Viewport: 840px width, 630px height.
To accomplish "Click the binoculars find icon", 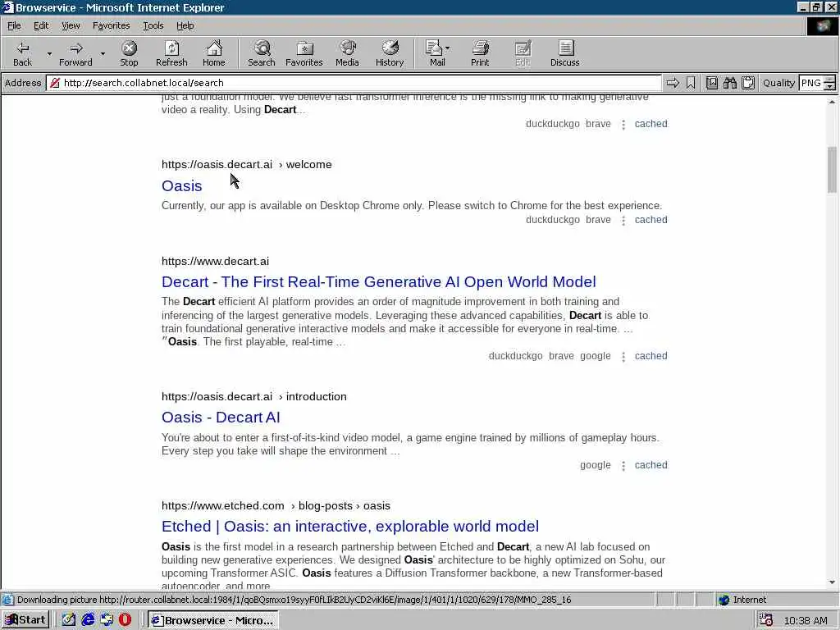I will point(730,83).
